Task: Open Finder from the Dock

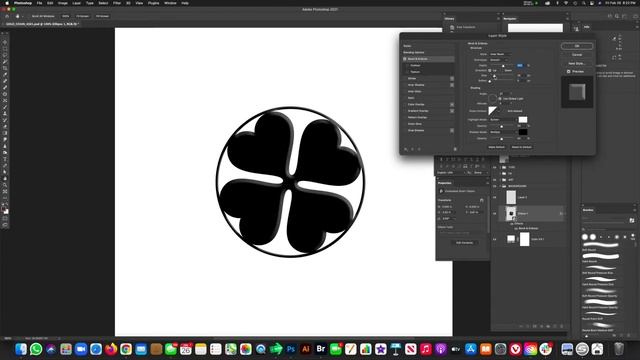Action: 21,349
